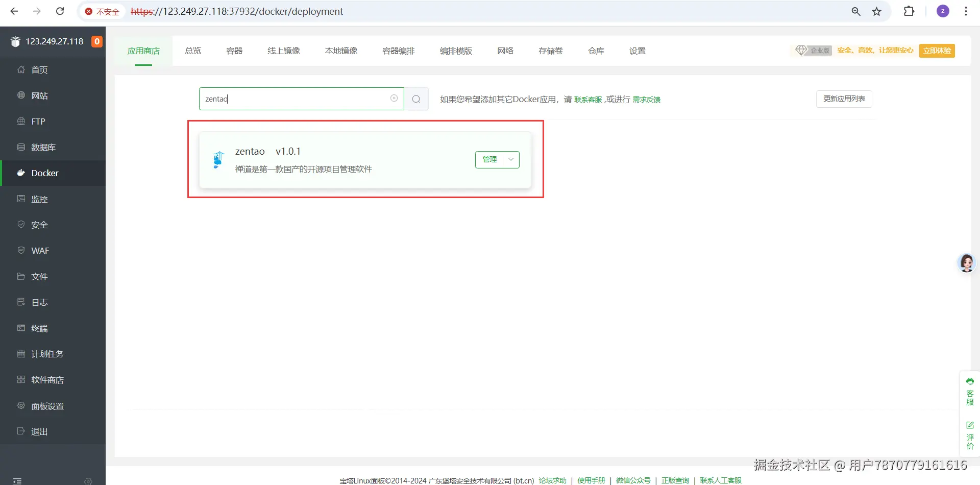Image resolution: width=980 pixels, height=485 pixels.
Task: Go to 首页 in sidebar
Action: [x=53, y=70]
